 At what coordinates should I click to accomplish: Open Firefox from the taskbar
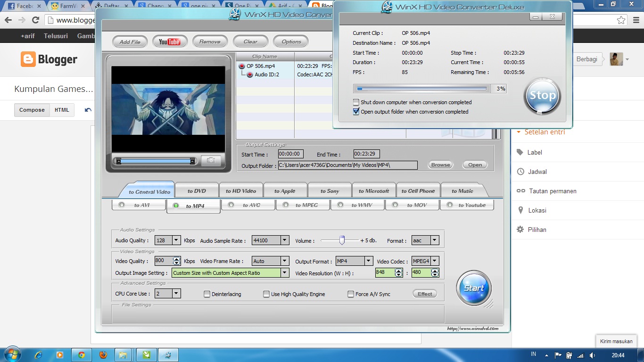tap(103, 355)
